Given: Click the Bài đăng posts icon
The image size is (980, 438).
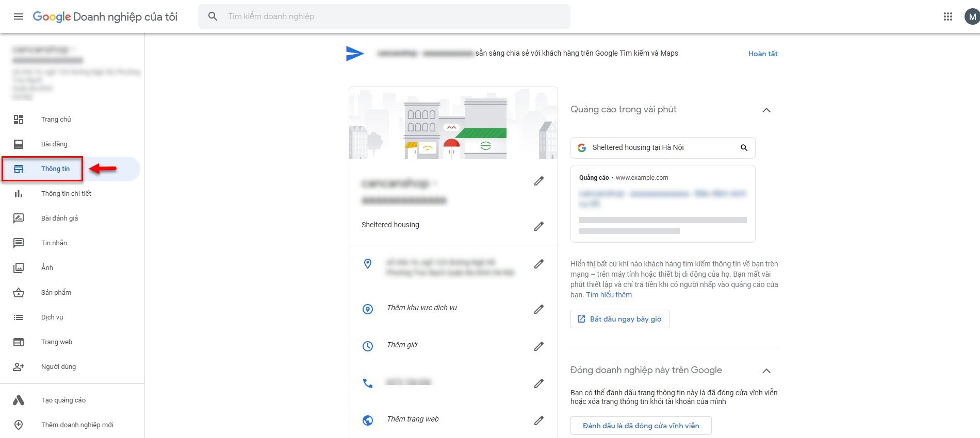Looking at the screenshot, I should tap(19, 144).
